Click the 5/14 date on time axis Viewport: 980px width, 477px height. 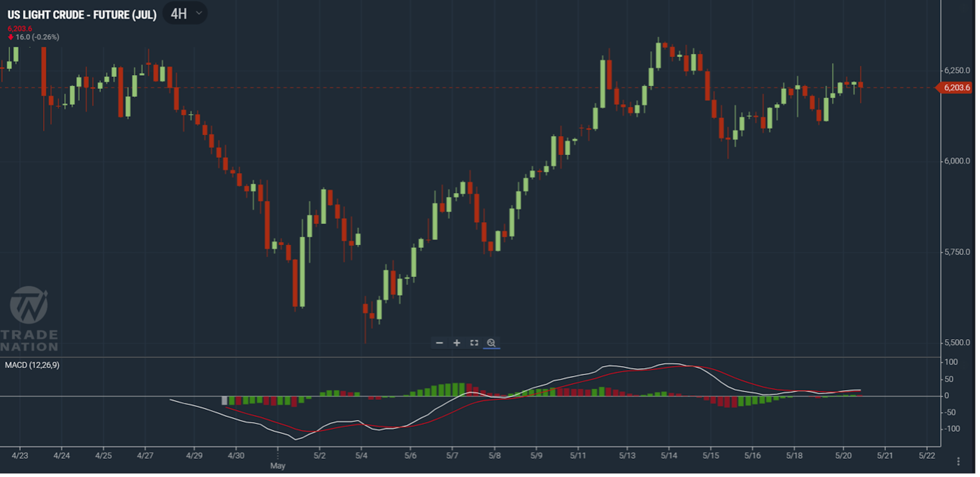click(x=669, y=456)
